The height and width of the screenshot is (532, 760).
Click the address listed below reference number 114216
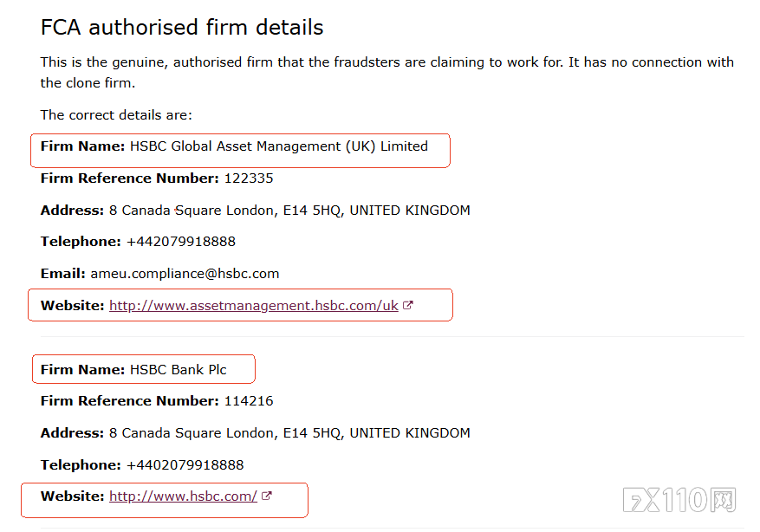pos(289,433)
